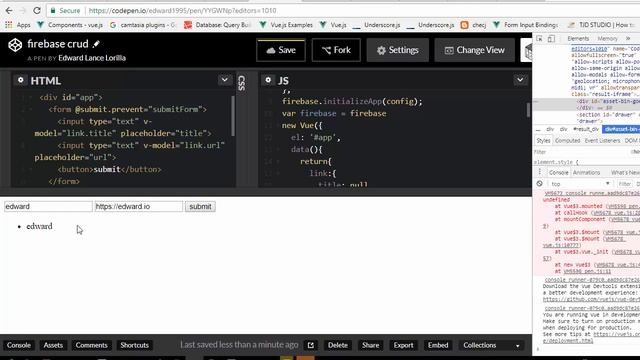Image resolution: width=640 pixels, height=360 pixels.
Task: Select the Computed pane tab
Action: [567, 140]
